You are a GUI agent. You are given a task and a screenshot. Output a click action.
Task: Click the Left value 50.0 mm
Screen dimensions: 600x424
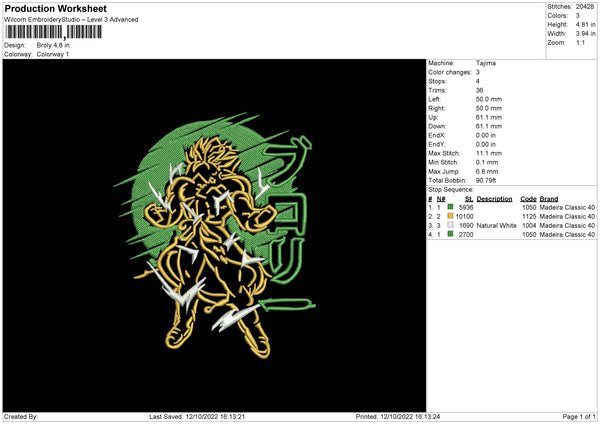coord(489,99)
